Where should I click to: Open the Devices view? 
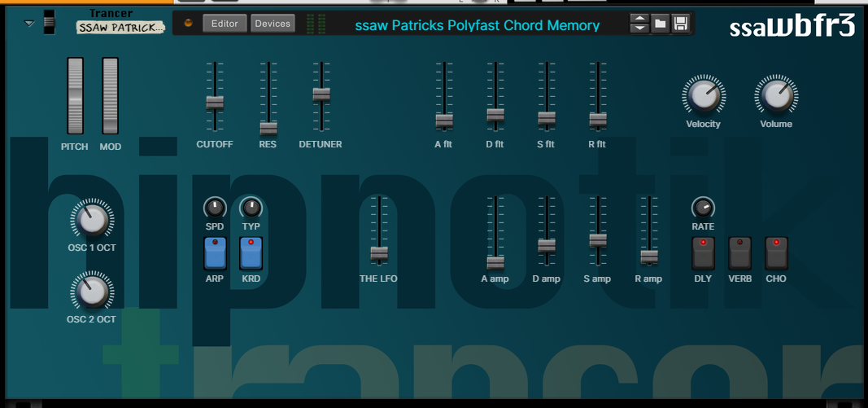pos(273,24)
